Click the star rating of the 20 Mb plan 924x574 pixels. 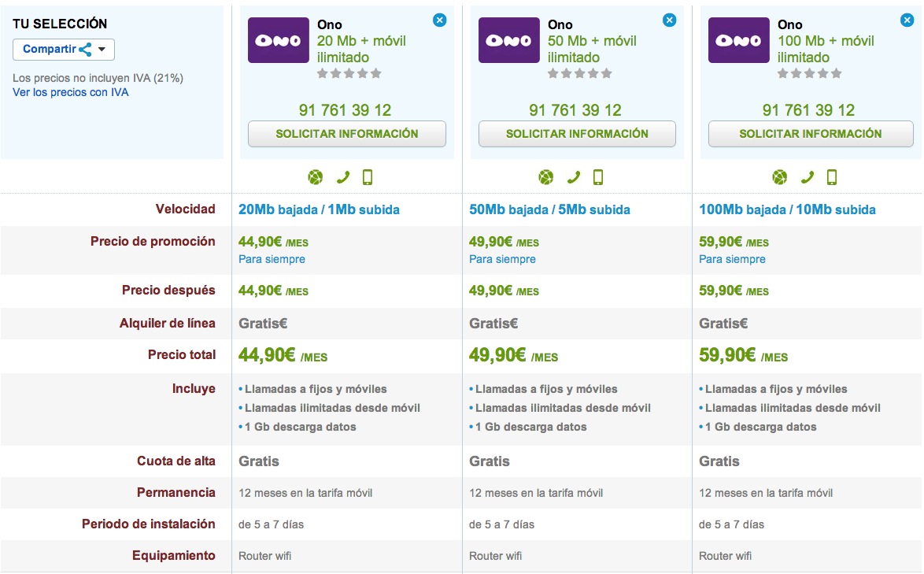point(349,74)
